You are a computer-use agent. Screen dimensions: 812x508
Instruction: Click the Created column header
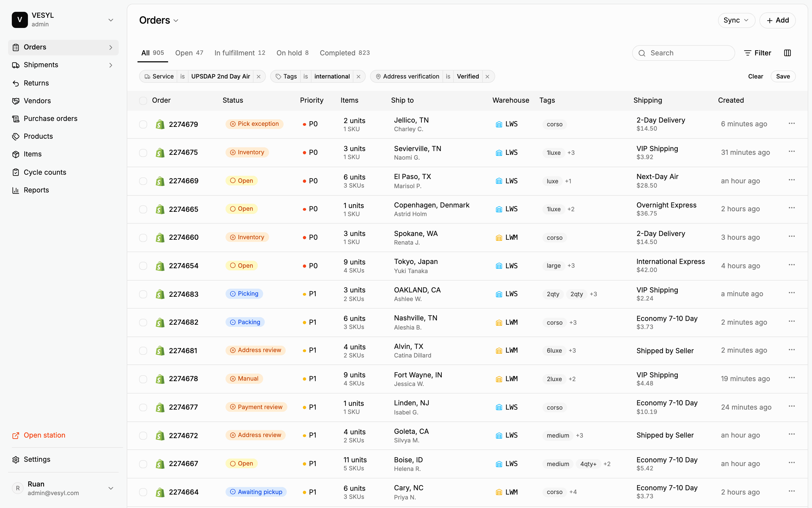pos(731,101)
